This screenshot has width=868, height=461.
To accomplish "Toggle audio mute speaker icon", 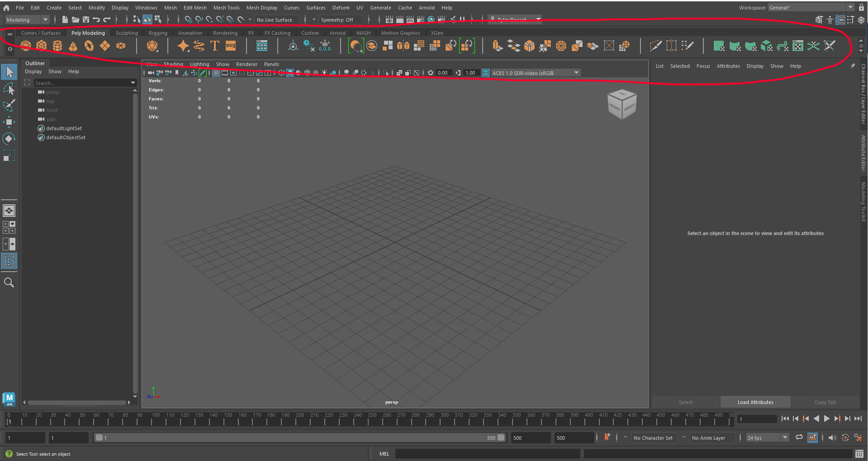I will pyautogui.click(x=832, y=437).
